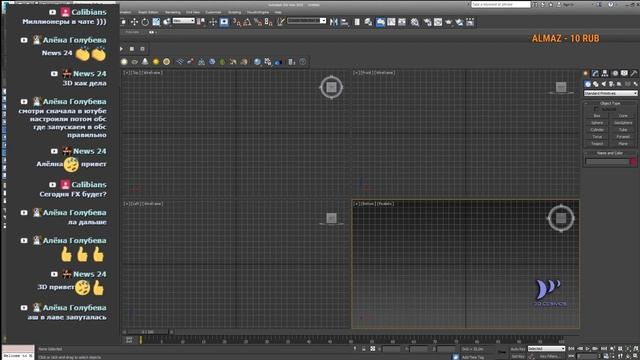
Task: Select the Rotate tool in the main toolbar
Action: [x=145, y=22]
